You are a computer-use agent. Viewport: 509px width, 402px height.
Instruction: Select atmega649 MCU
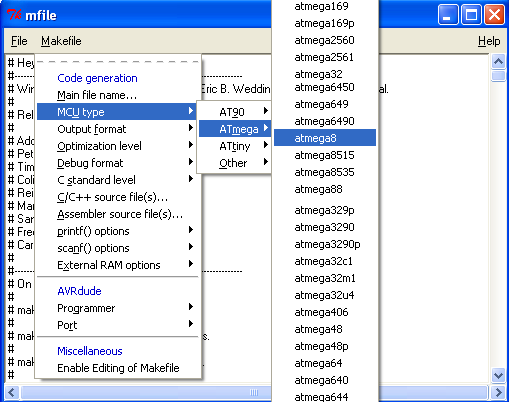[325, 104]
